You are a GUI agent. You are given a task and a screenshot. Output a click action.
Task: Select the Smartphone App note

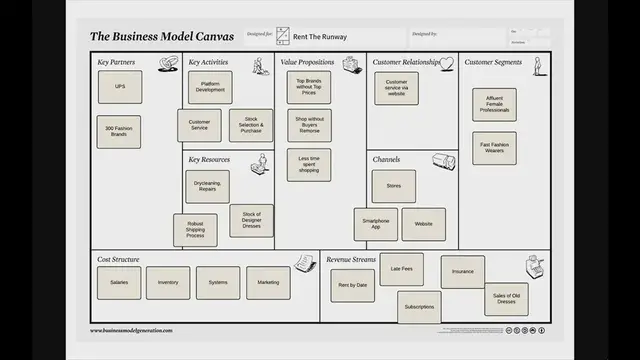376,224
